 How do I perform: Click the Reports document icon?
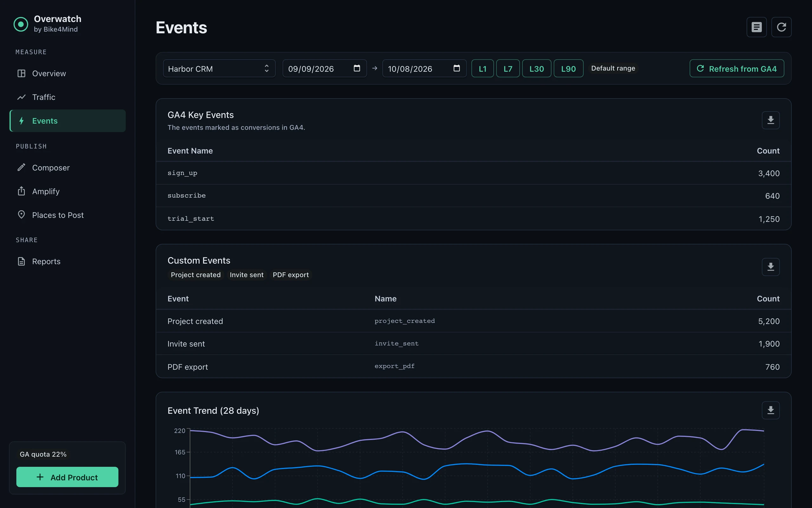click(x=22, y=261)
